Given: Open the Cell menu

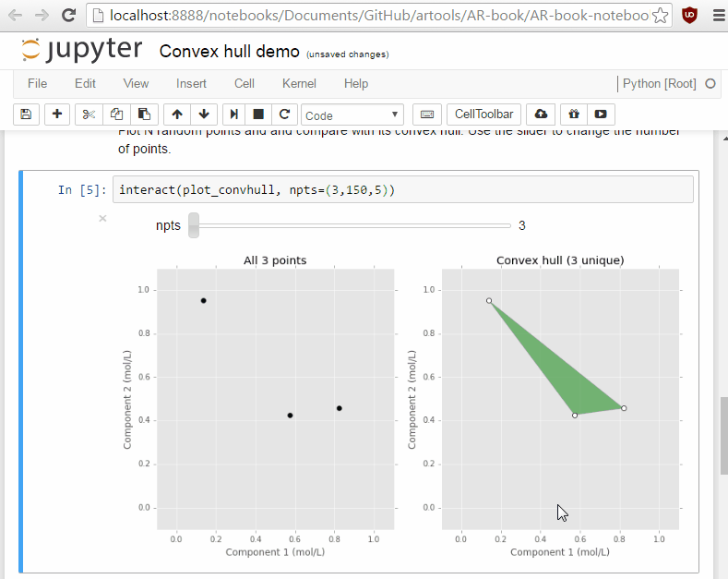Looking at the screenshot, I should [244, 83].
